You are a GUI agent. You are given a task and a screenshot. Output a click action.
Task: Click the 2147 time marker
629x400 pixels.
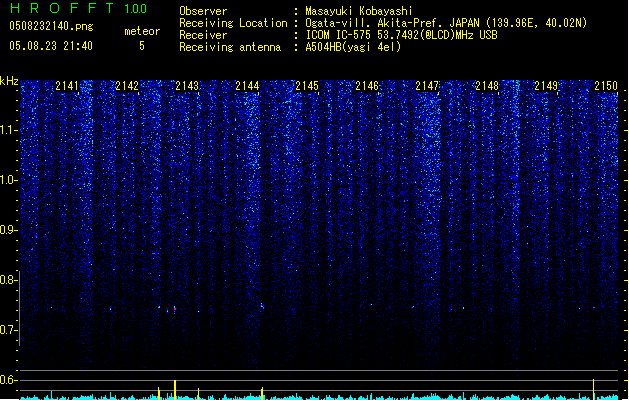427,86
